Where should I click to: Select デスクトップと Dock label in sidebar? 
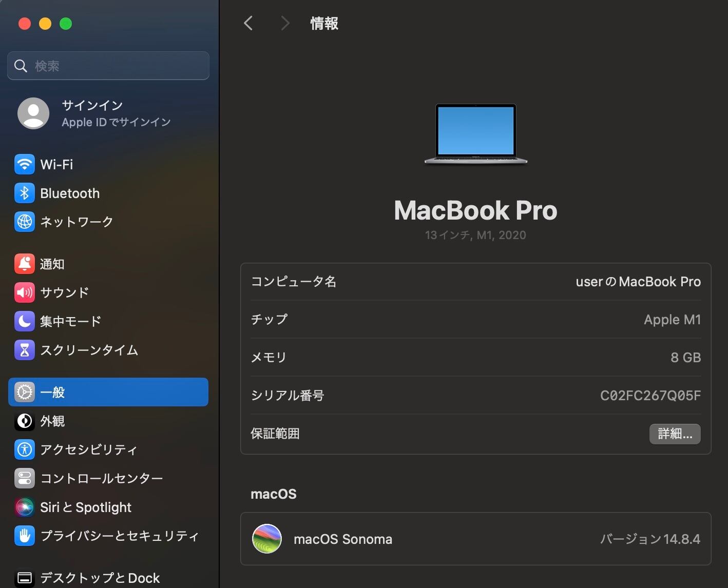pos(100,578)
